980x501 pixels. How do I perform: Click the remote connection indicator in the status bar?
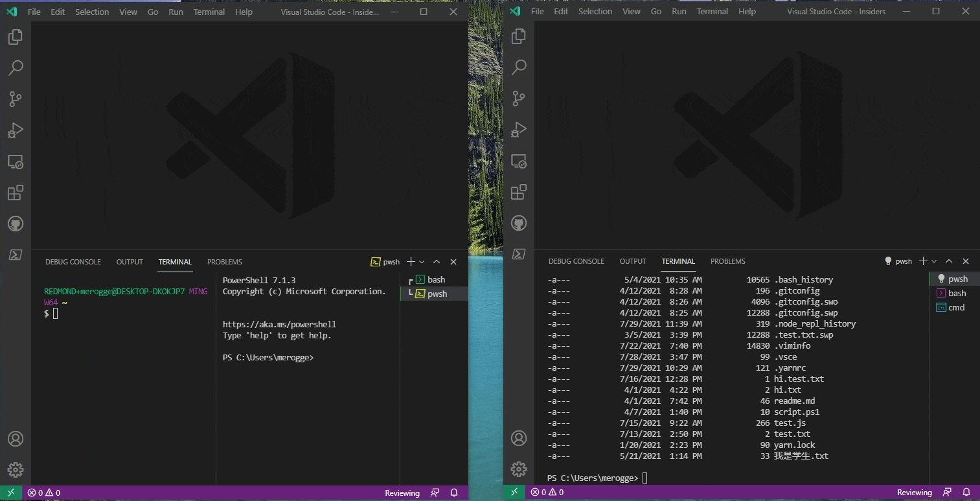click(x=10, y=493)
